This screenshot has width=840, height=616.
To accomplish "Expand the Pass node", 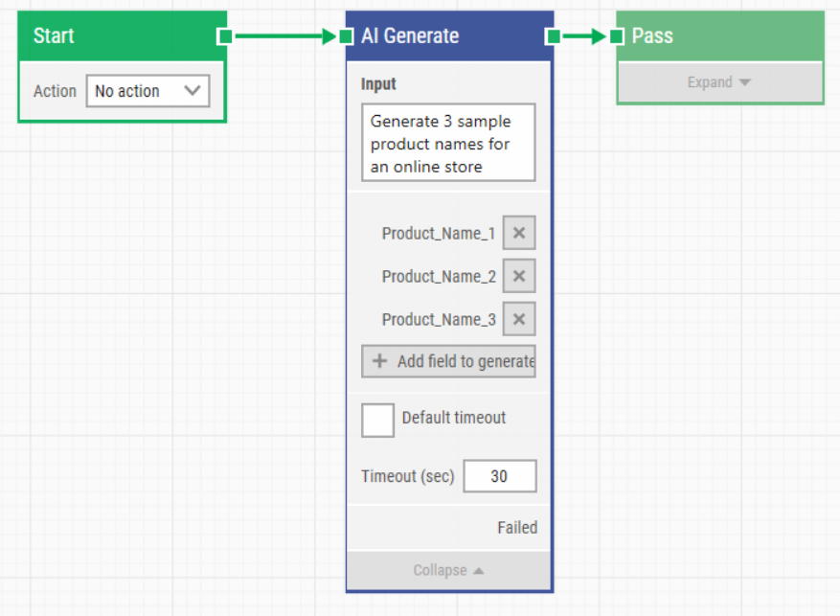I will [719, 82].
